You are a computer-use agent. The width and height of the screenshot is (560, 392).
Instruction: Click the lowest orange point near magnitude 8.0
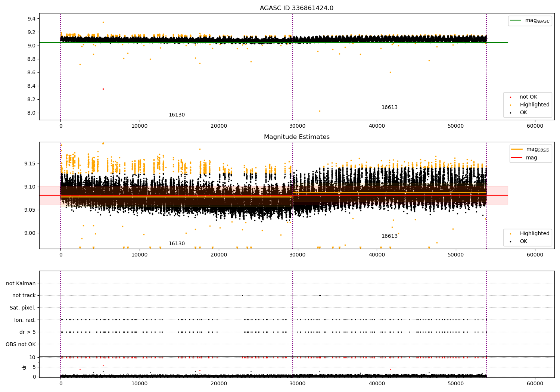click(319, 111)
